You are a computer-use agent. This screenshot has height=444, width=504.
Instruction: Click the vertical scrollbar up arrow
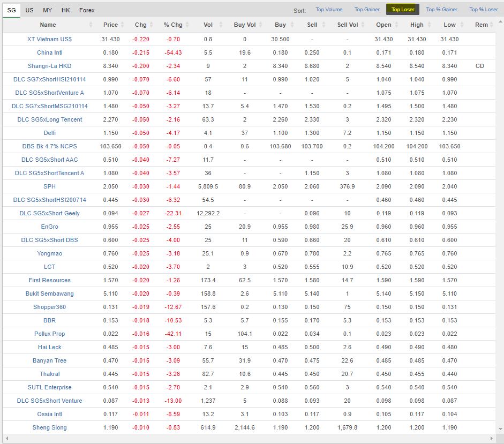500,22
